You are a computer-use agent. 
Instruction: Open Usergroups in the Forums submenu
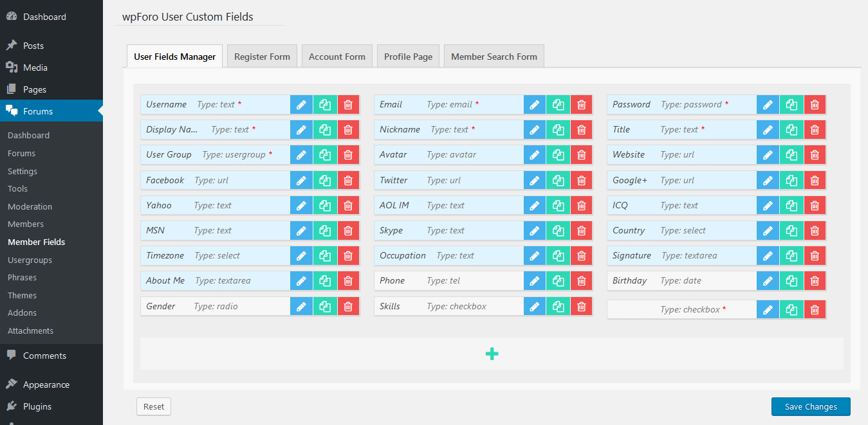click(x=30, y=260)
